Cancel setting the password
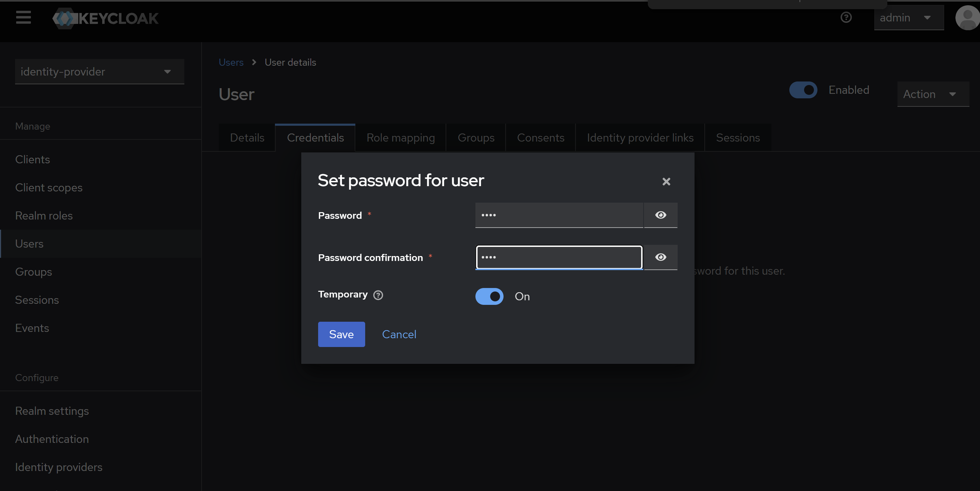Viewport: 980px width, 491px height. [x=399, y=334]
